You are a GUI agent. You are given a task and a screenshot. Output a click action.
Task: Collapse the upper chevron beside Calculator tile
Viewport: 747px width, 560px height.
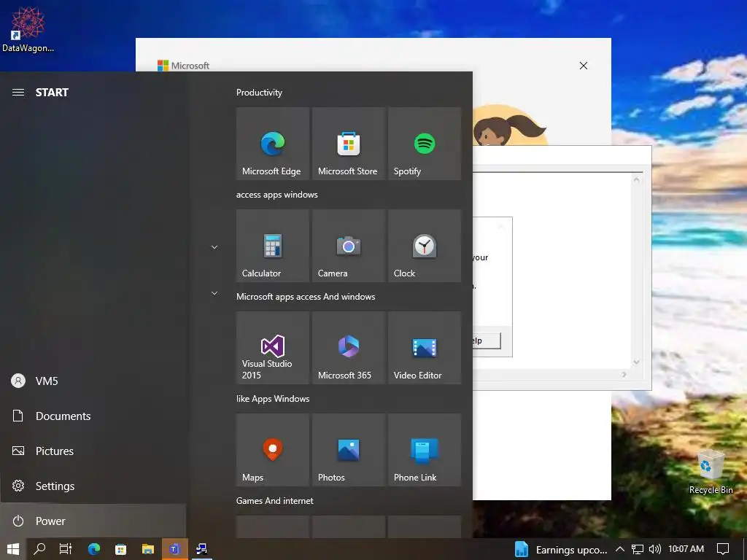point(214,247)
